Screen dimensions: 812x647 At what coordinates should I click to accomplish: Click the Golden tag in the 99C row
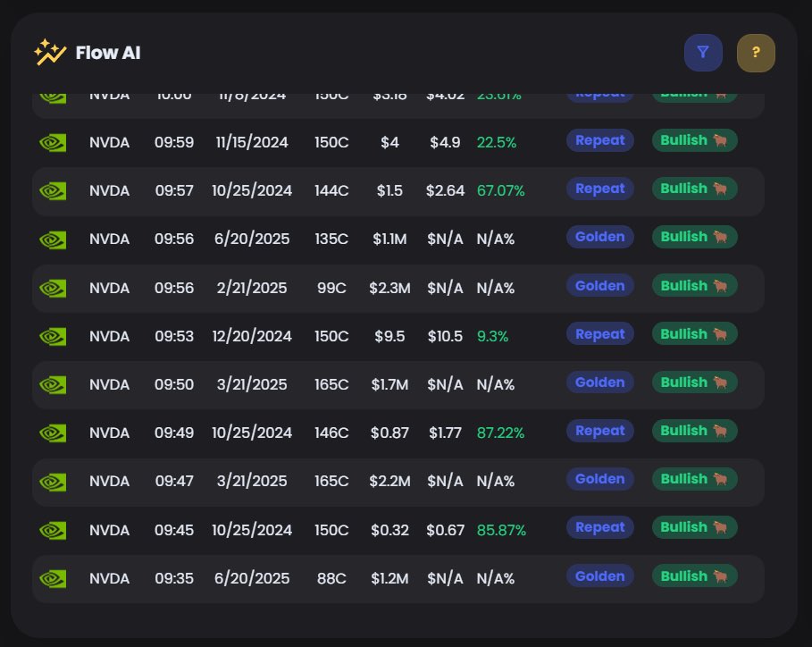(600, 285)
